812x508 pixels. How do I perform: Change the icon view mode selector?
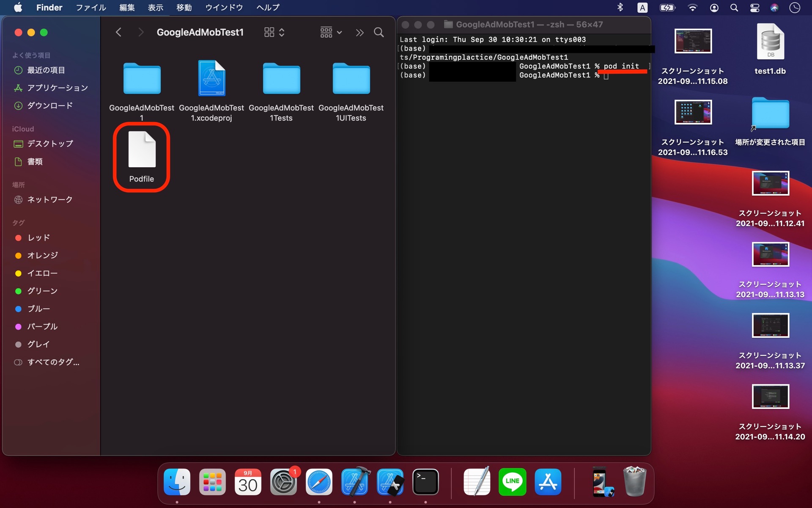tap(274, 32)
